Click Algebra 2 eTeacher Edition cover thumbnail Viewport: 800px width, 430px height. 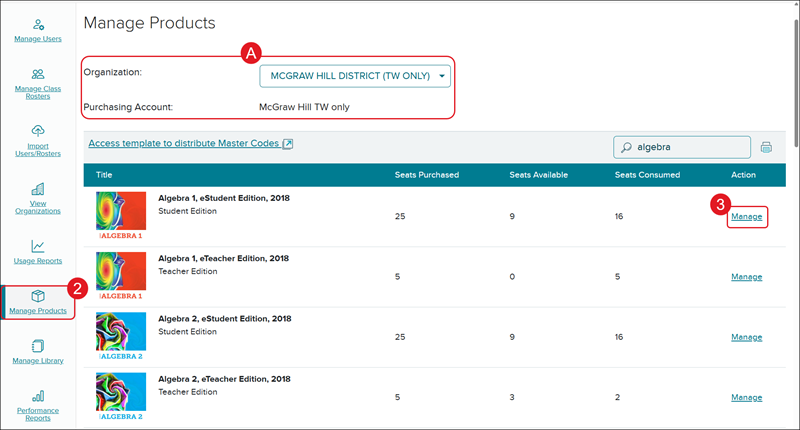121,396
